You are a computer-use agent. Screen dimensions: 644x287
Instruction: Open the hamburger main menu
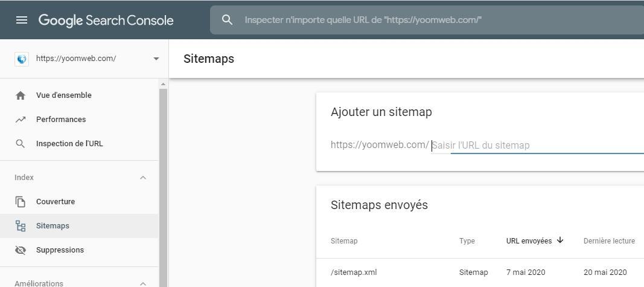coord(22,20)
